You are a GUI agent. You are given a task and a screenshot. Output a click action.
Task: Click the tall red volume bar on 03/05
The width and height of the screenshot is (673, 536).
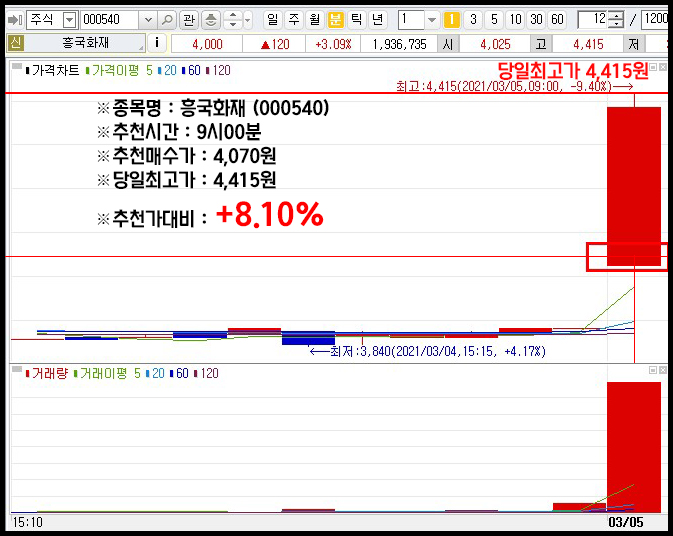634,447
